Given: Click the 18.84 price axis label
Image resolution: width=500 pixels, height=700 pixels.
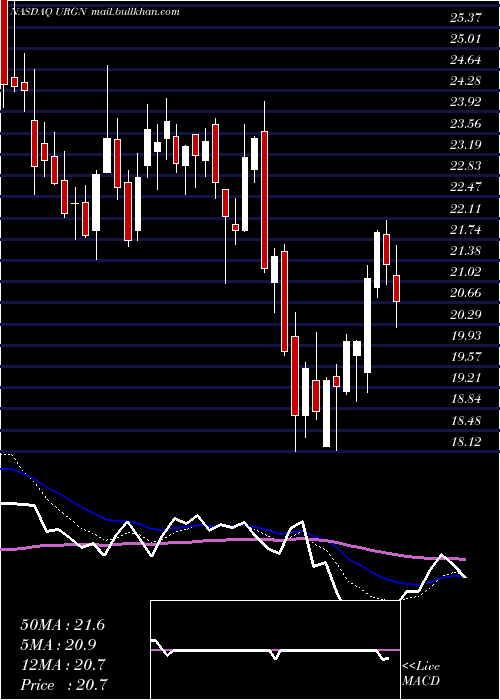Looking at the screenshot, I should [x=466, y=399].
